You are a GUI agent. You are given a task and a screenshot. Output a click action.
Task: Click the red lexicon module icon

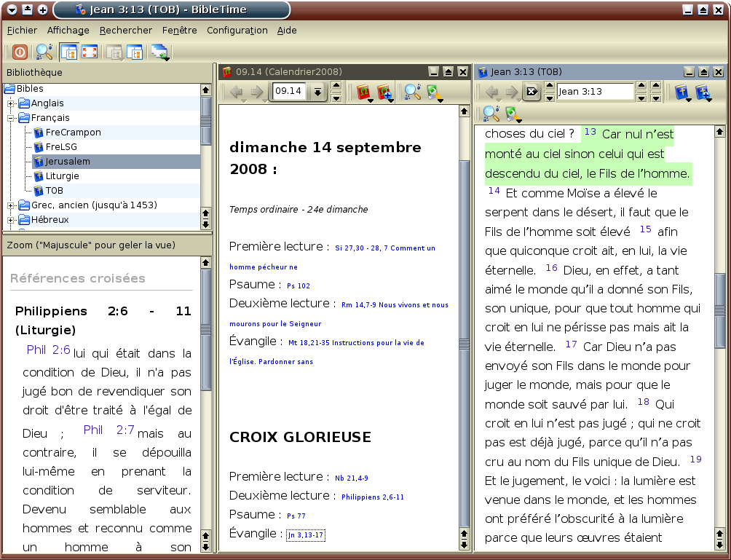tap(363, 92)
